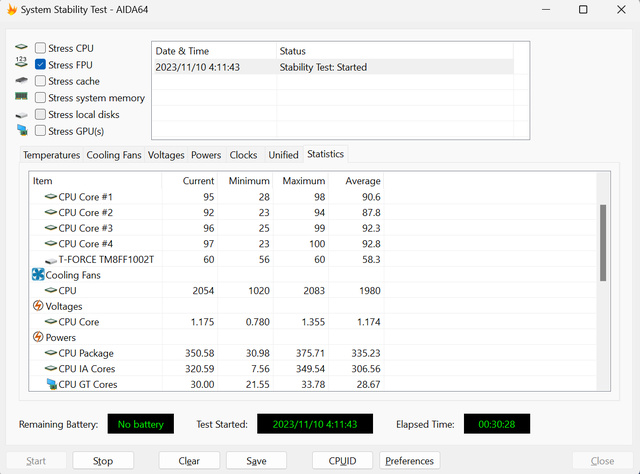Open the Voltages tab

(x=166, y=155)
